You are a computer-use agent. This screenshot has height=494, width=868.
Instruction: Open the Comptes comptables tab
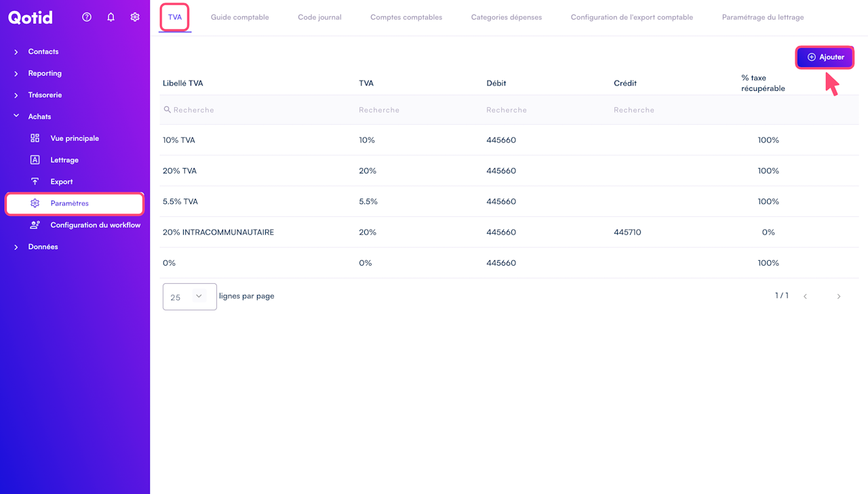[x=406, y=18]
